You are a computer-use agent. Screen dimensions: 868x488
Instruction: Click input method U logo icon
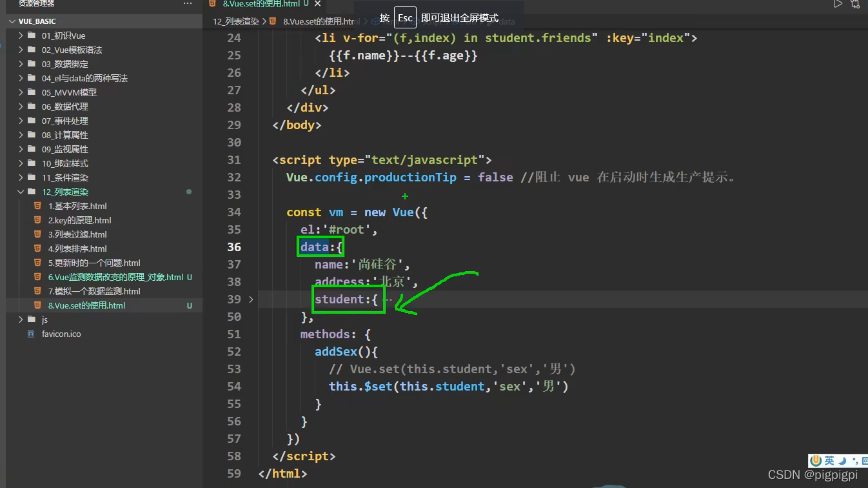(816, 460)
